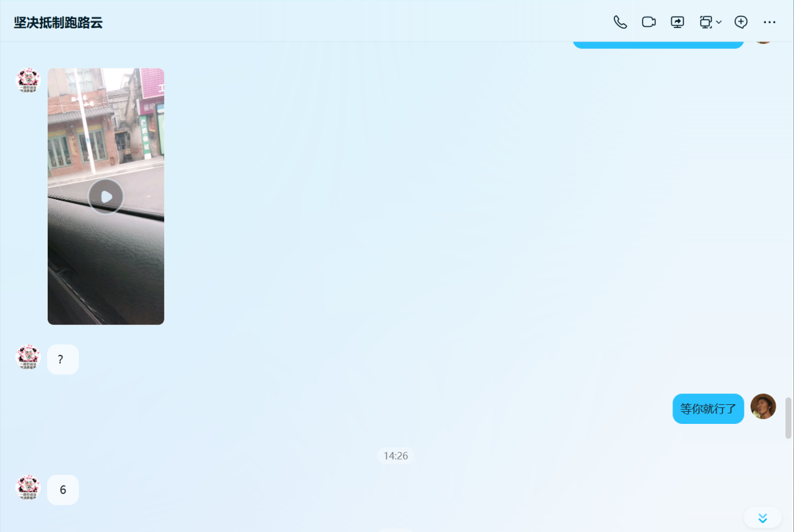Click the screen share monitor icon
Viewport: 794px width, 532px height.
coord(677,23)
